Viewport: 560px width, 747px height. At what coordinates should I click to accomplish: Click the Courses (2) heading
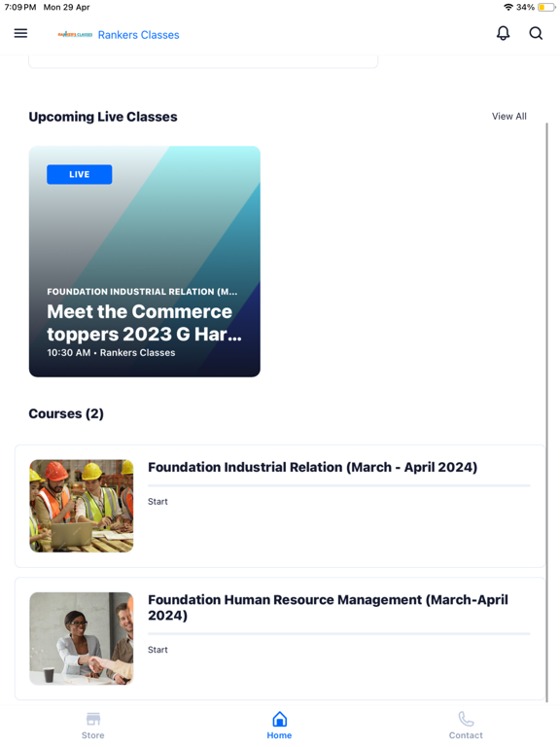(x=66, y=413)
